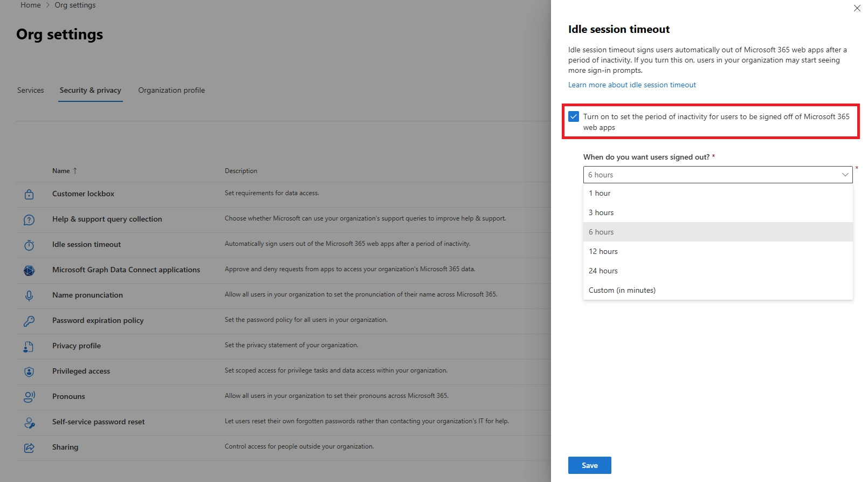Screen dimensions: 868x482
Task: Click the Help & support query description
Action: (x=366, y=218)
